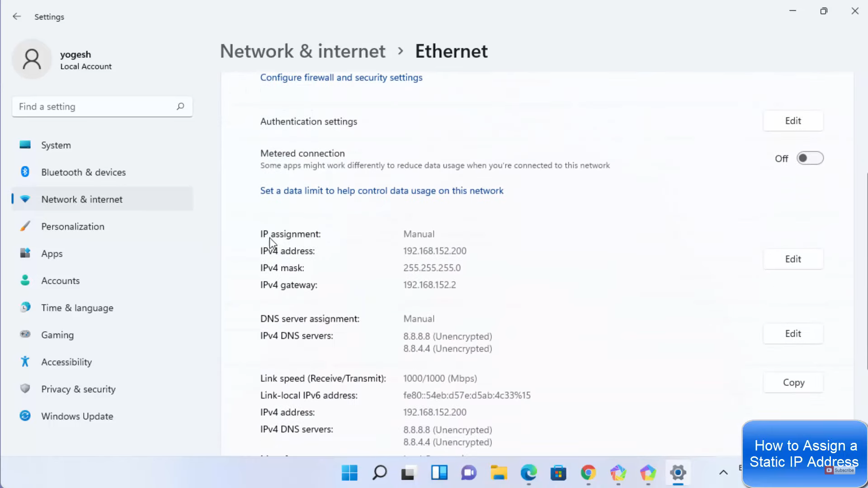The width and height of the screenshot is (868, 488).
Task: Edit the DNS server assignment
Action: (793, 334)
